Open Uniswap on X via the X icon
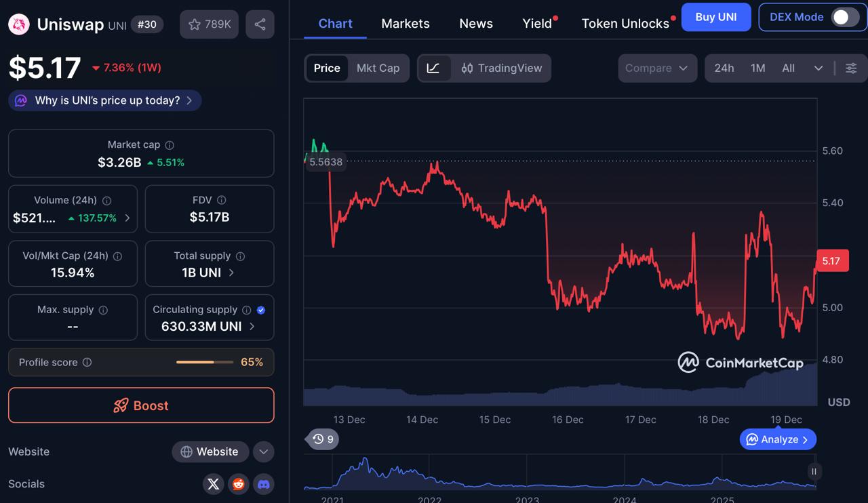 pyautogui.click(x=213, y=484)
